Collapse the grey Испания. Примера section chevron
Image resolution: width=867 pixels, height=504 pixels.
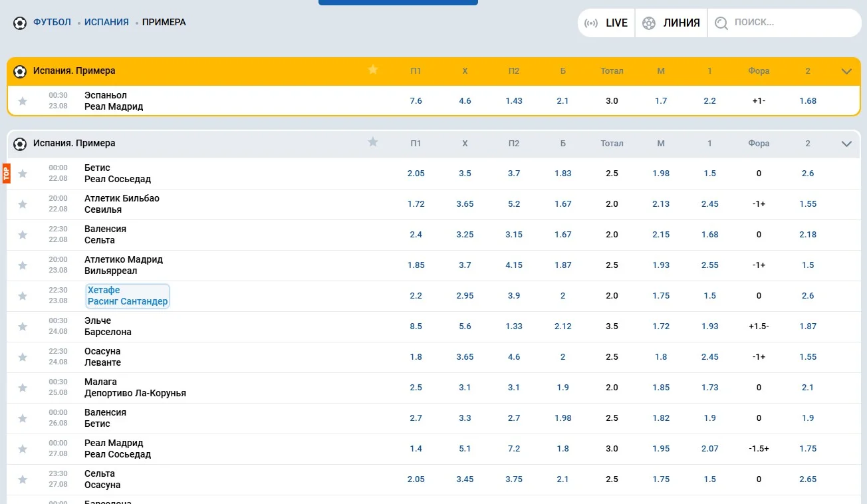tap(846, 144)
